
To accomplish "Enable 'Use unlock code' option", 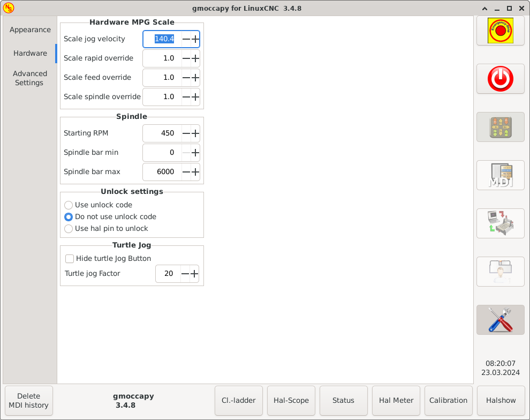I will [x=69, y=205].
